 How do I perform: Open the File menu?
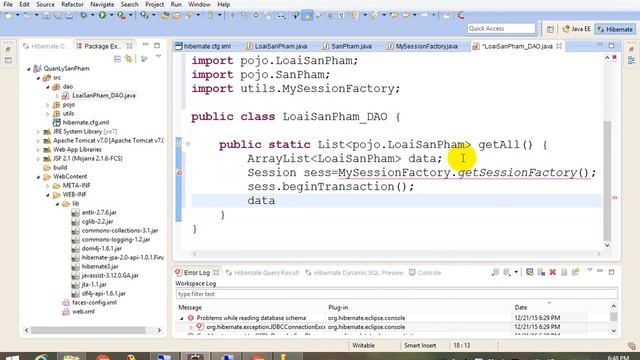pyautogui.click(x=8, y=4)
